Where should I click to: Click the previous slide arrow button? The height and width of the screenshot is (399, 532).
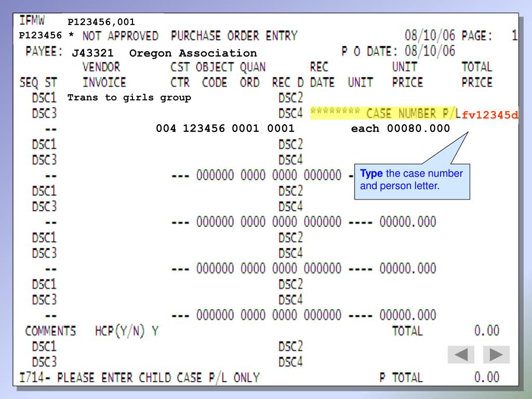point(461,355)
